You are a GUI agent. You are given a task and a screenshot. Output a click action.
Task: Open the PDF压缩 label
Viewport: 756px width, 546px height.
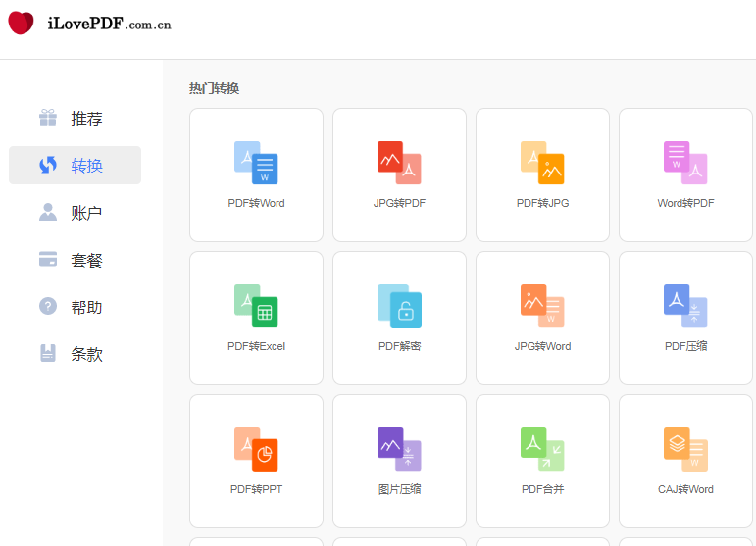coord(685,346)
